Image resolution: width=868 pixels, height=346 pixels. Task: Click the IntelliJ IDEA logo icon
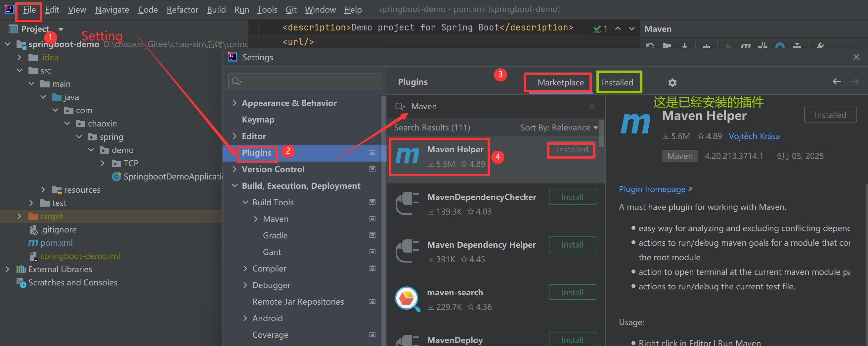tap(10, 9)
